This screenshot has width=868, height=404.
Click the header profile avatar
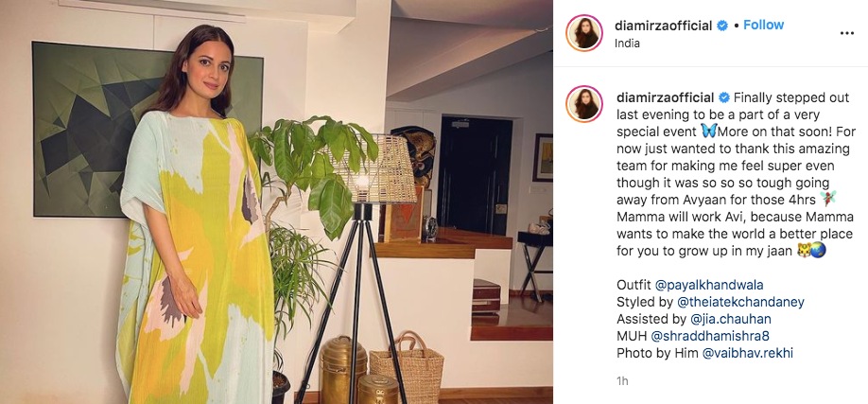pyautogui.click(x=584, y=33)
